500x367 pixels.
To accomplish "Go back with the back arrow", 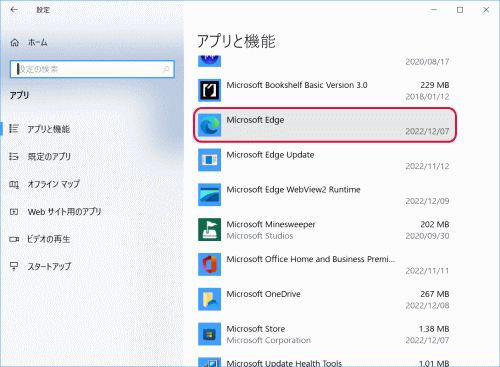I will click(14, 10).
